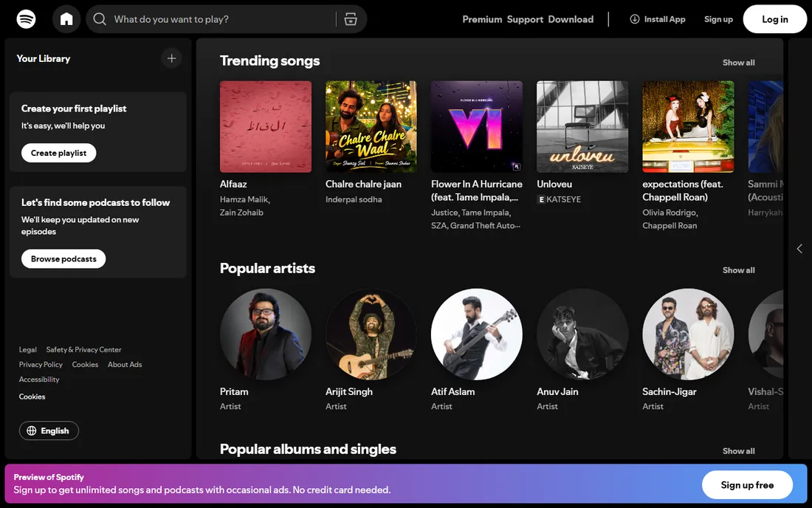
Task: Click the Unloveu song title
Action: pos(554,184)
